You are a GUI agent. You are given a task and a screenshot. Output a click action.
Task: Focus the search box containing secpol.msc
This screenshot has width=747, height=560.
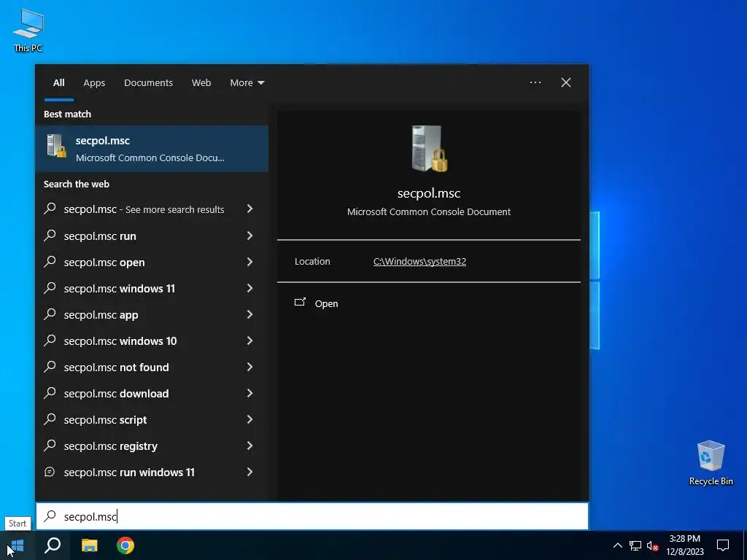pos(312,516)
